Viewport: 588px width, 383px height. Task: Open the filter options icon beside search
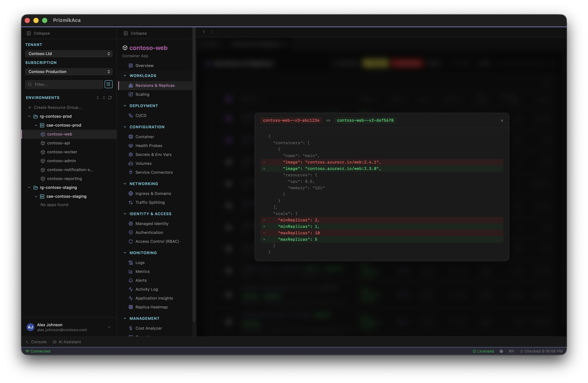tap(109, 84)
